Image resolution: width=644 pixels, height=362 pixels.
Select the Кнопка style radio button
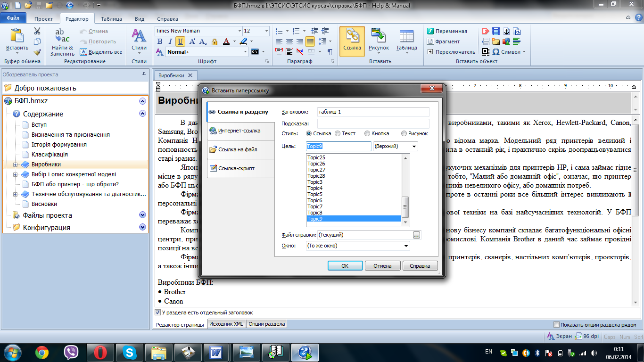(367, 133)
